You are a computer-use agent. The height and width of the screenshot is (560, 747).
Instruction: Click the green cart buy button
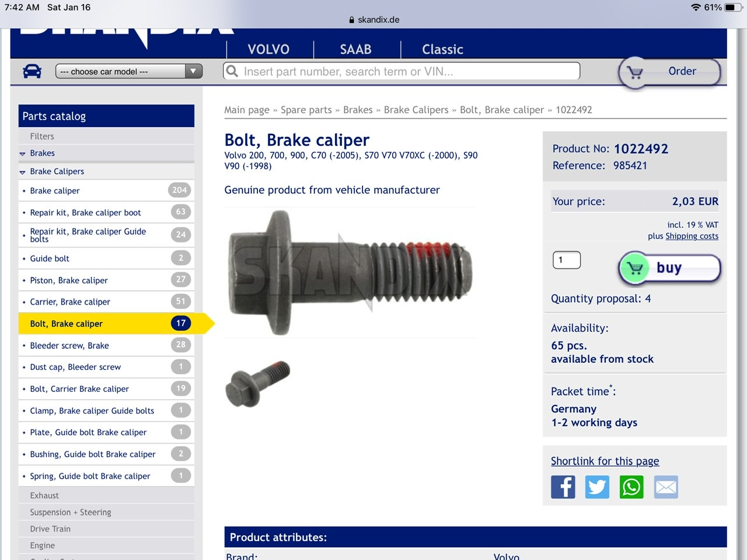669,268
